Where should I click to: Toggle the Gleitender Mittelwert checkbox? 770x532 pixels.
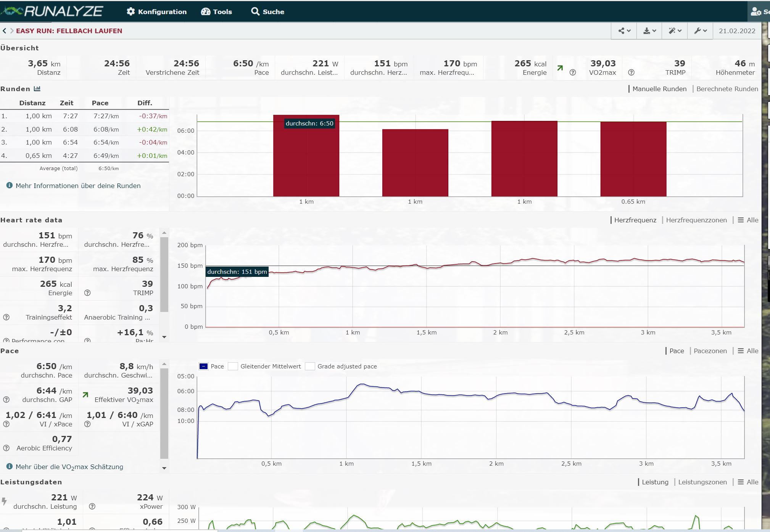point(233,366)
